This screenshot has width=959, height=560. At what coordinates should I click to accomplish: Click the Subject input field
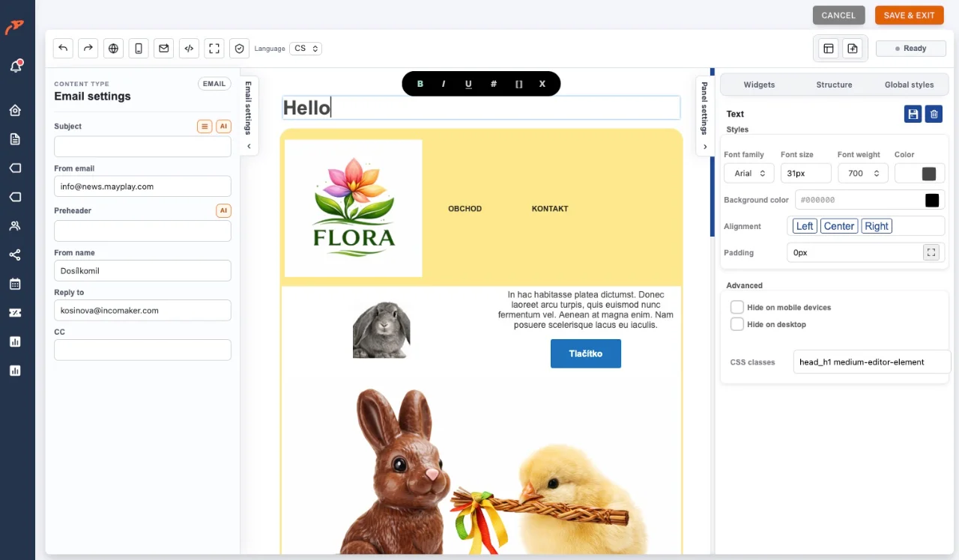[x=142, y=147]
